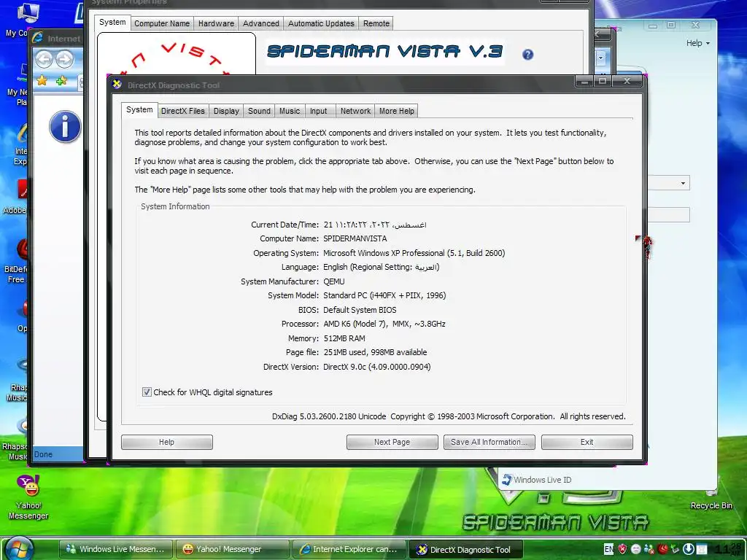Open Internet Explorer Favorites star
This screenshot has width=747, height=560.
[x=42, y=81]
